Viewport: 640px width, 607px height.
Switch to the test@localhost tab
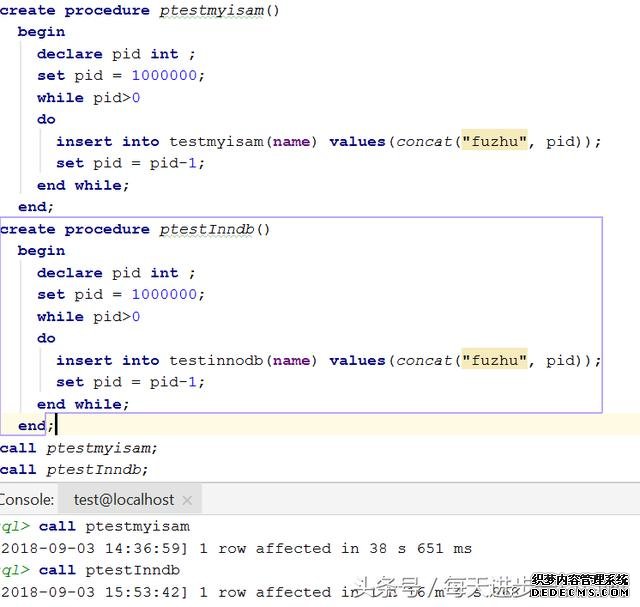(x=123, y=499)
